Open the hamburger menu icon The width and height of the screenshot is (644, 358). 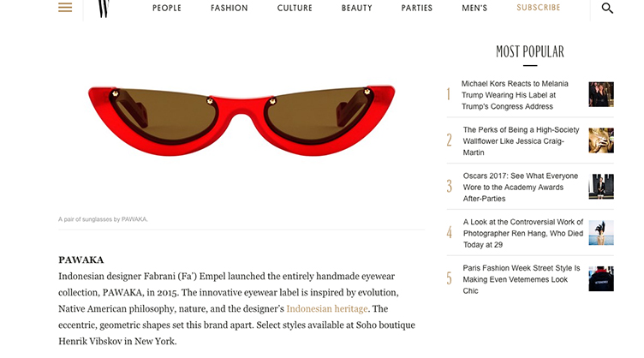65,8
